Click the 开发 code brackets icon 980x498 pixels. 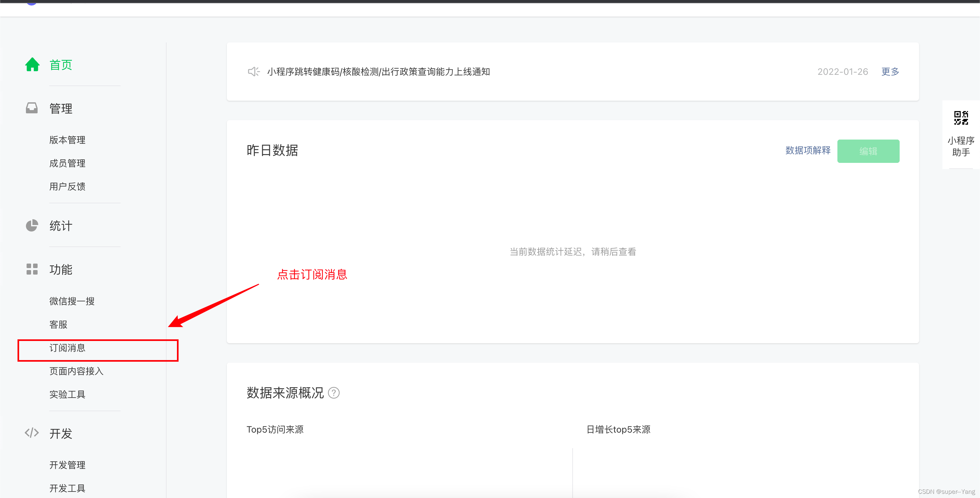[x=32, y=433]
